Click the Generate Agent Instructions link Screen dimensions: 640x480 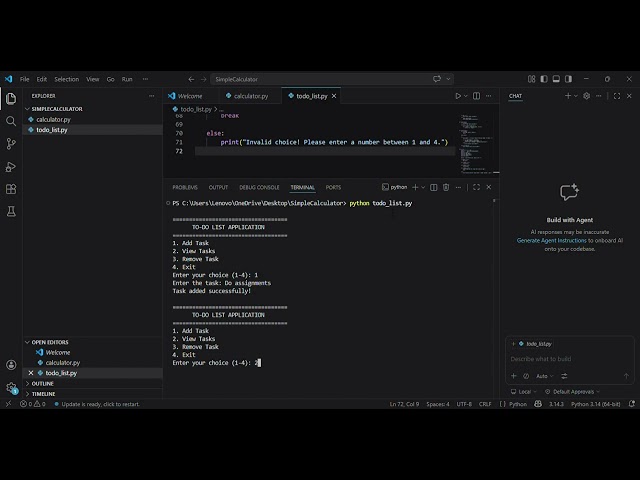coord(551,240)
